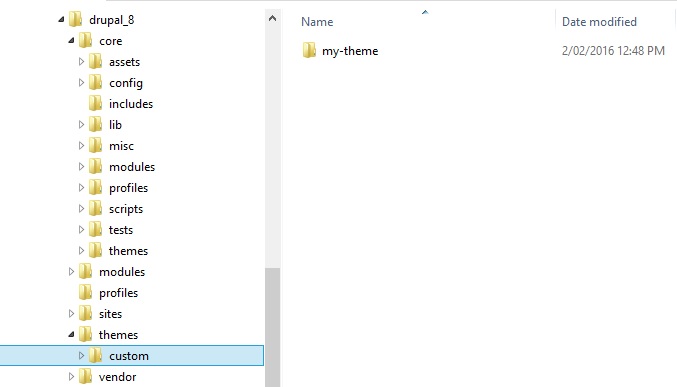
Task: Click the misc folder icon
Action: click(95, 145)
